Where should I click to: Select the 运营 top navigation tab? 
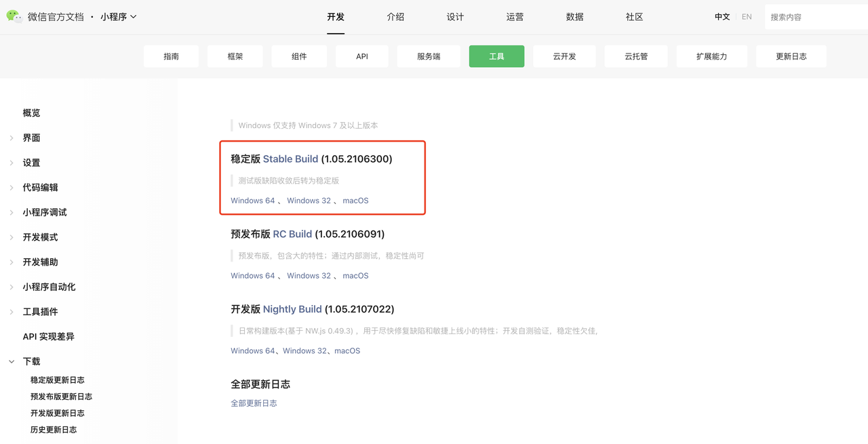click(515, 17)
